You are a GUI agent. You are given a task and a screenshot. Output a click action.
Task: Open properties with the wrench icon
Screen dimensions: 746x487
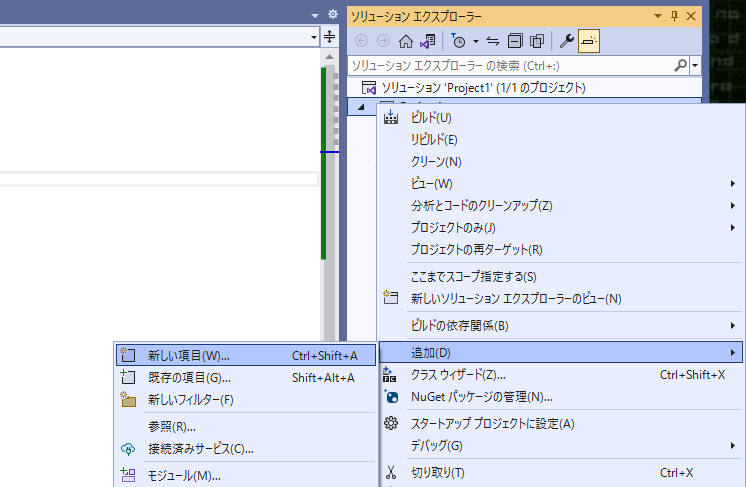566,41
